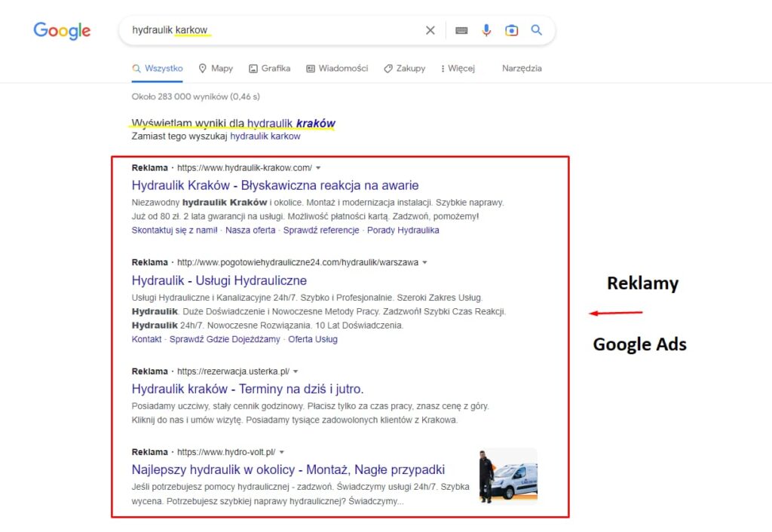Screen dimensions: 772x532
Task: Click the magnifier icon to search
Action: [x=536, y=30]
